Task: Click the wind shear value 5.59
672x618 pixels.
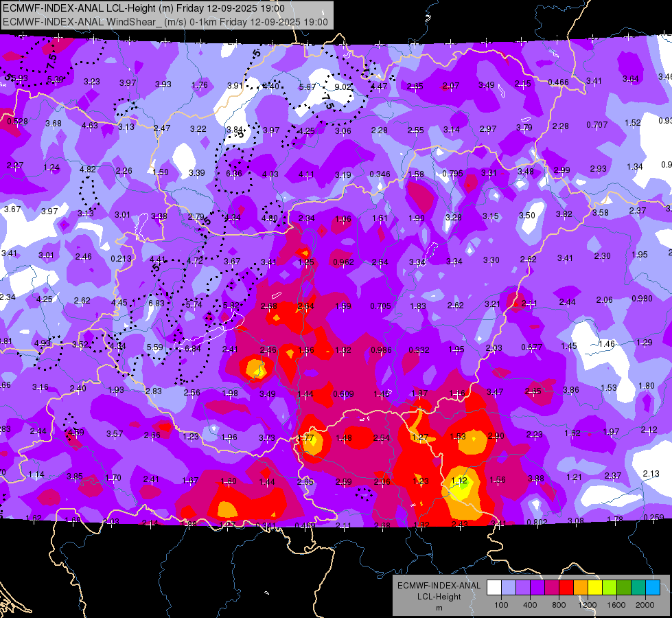Action: 154,347
